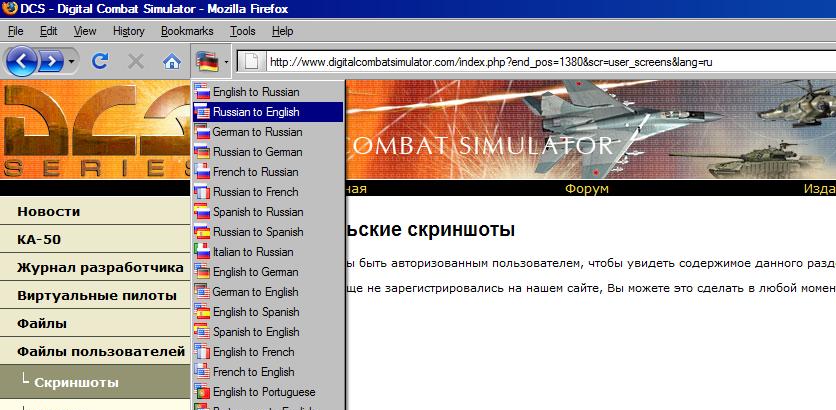The width and height of the screenshot is (836, 410).
Task: Open Журнал разработчика in the sidebar
Action: pos(95,267)
